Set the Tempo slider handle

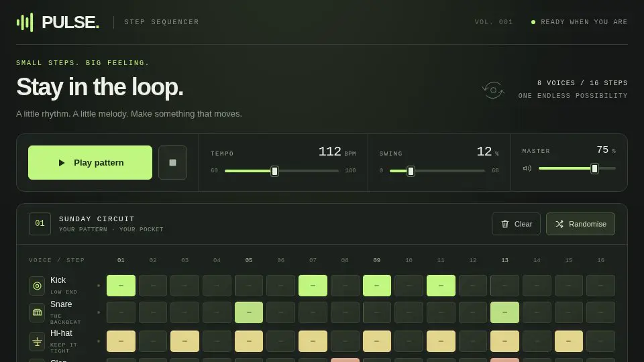click(275, 171)
